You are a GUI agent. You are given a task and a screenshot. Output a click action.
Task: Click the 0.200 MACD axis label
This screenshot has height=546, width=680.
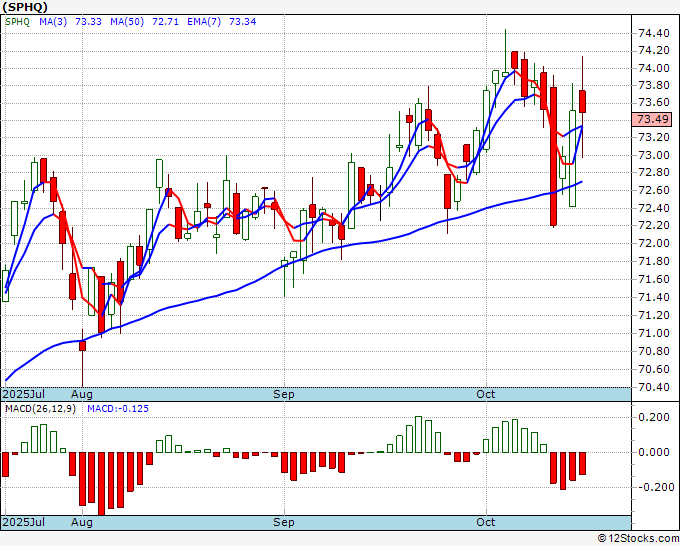point(654,417)
